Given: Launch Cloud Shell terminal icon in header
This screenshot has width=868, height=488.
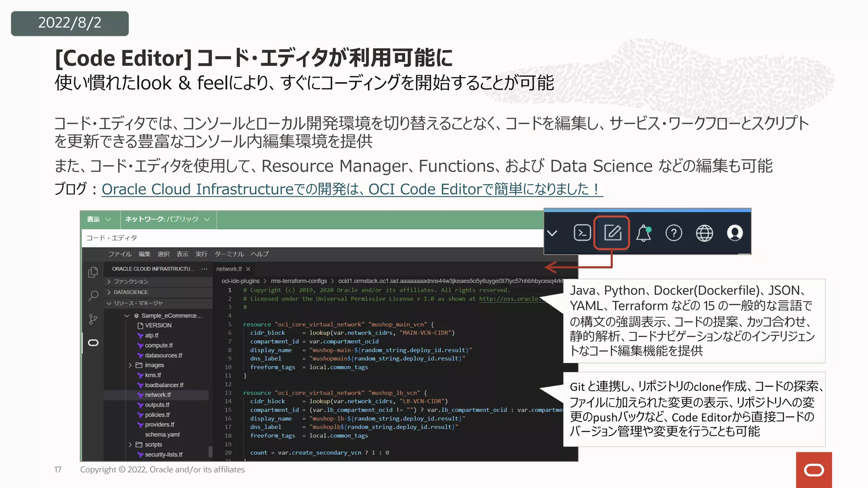Looking at the screenshot, I should click(x=582, y=233).
